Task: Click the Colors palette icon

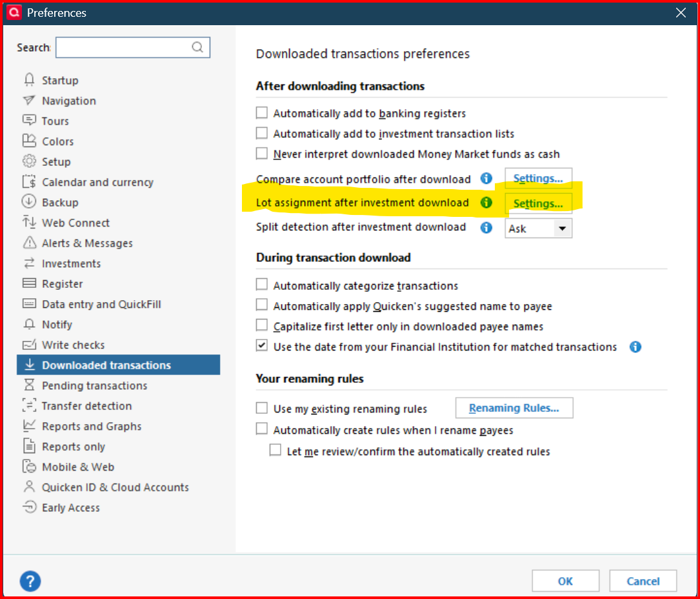Action: pos(29,141)
